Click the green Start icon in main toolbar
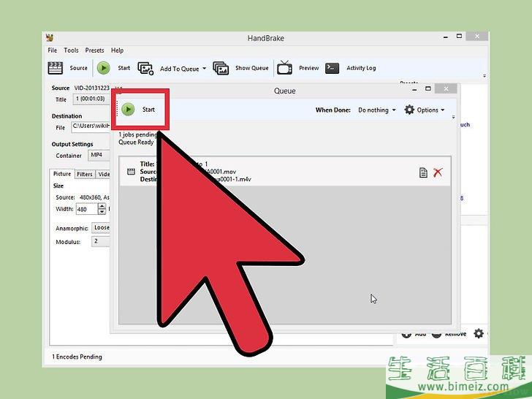The height and width of the screenshot is (399, 532). coord(104,68)
